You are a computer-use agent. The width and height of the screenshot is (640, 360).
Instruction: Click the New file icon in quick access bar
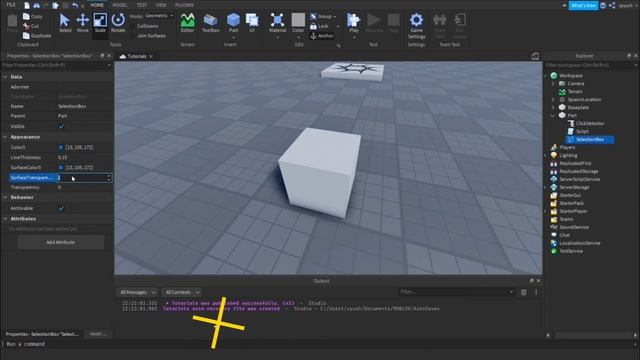[x=27, y=5]
